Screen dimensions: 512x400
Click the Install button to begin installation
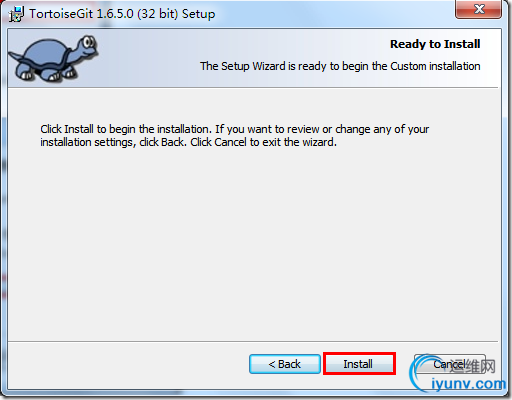[x=359, y=364]
